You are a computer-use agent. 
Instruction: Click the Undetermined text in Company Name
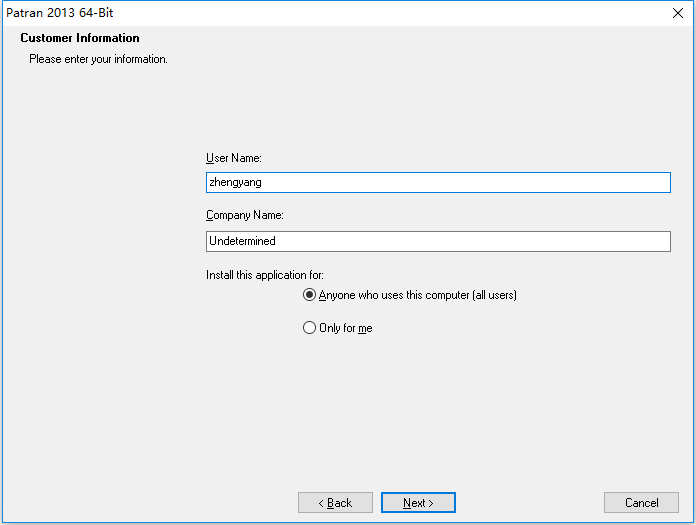pos(242,241)
